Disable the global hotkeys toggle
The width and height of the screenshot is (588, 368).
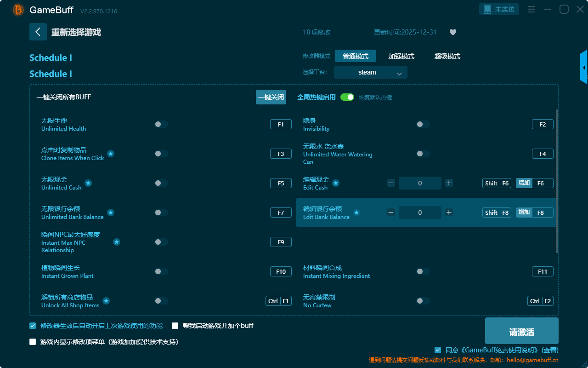point(347,97)
